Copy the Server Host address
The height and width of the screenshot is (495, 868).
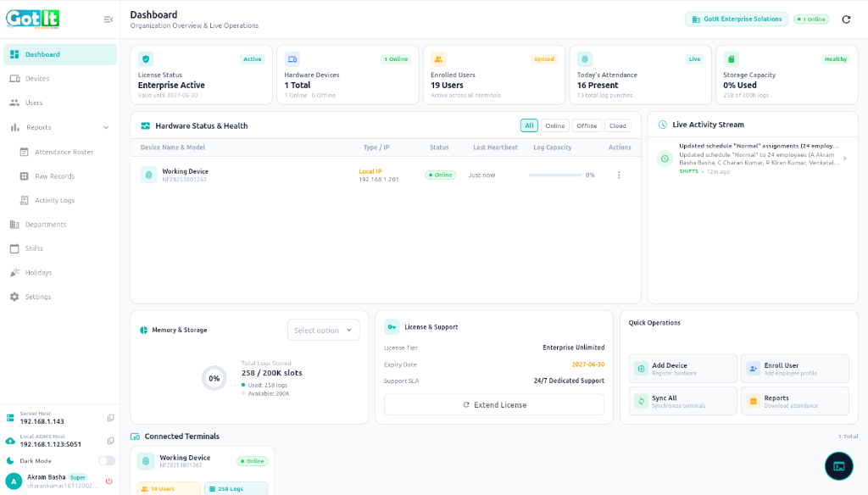tap(111, 418)
